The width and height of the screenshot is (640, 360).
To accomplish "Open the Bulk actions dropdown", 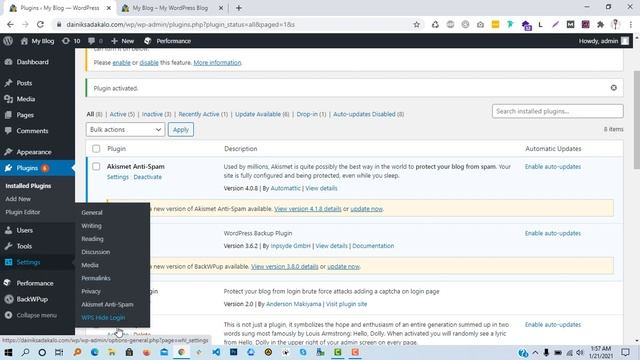I will tap(125, 129).
